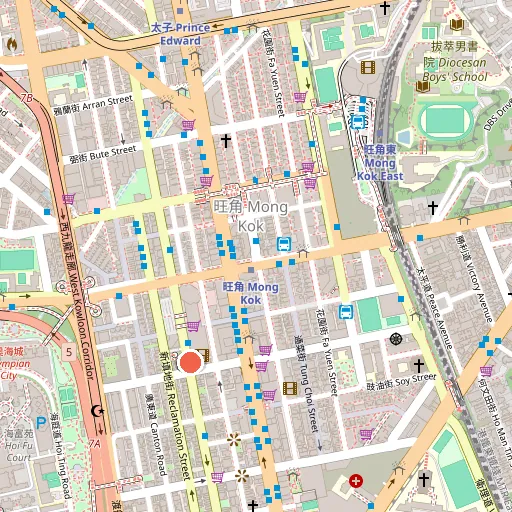The image size is (512, 512).
Task: Click the cart icon near upper Fa Yuen Street label
Action: point(300,97)
